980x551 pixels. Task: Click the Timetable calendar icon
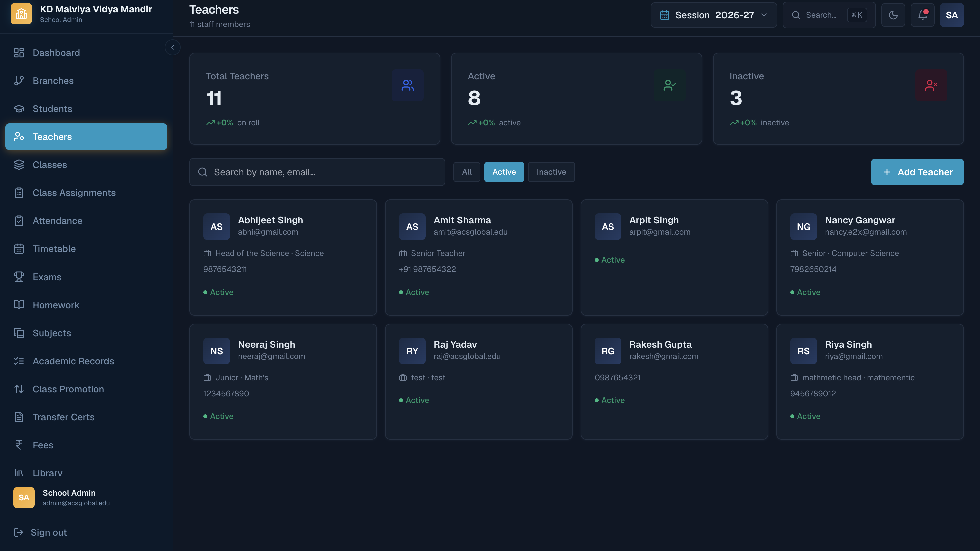click(19, 249)
